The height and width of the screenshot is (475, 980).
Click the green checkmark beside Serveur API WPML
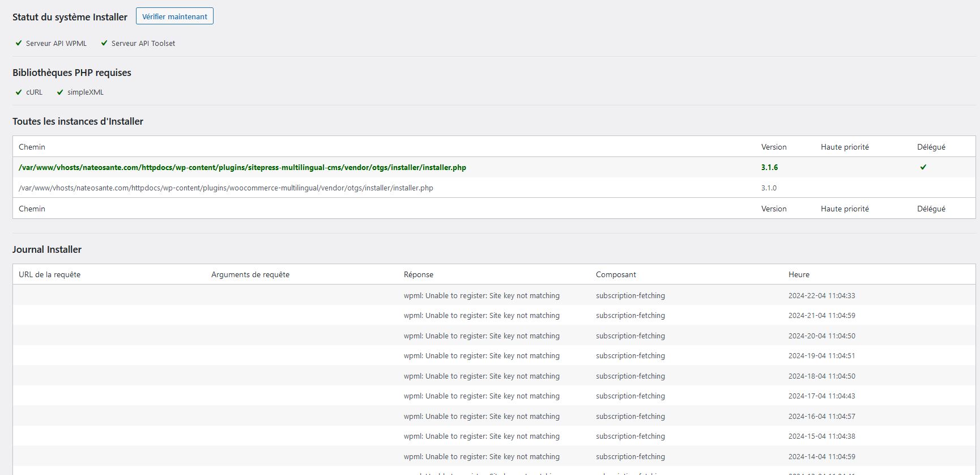point(19,43)
